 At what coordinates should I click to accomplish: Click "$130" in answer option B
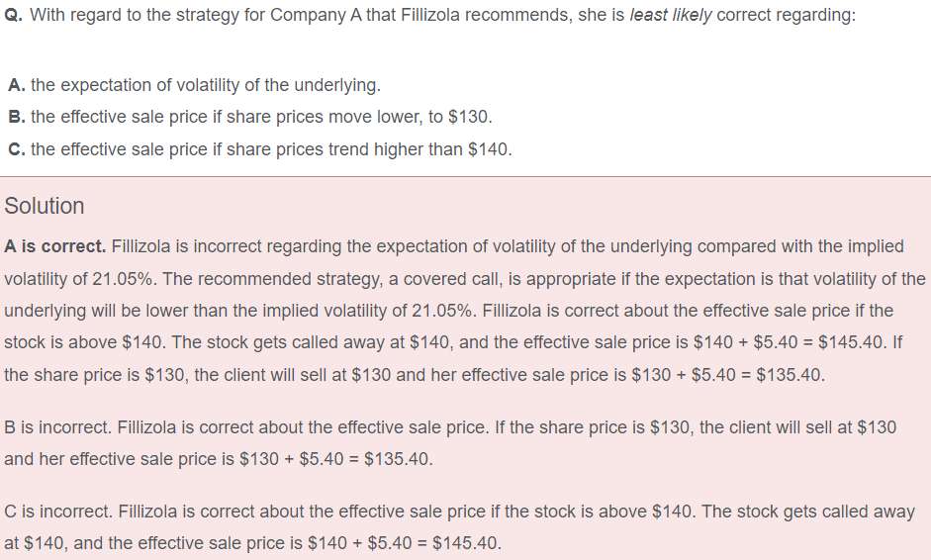tap(469, 117)
